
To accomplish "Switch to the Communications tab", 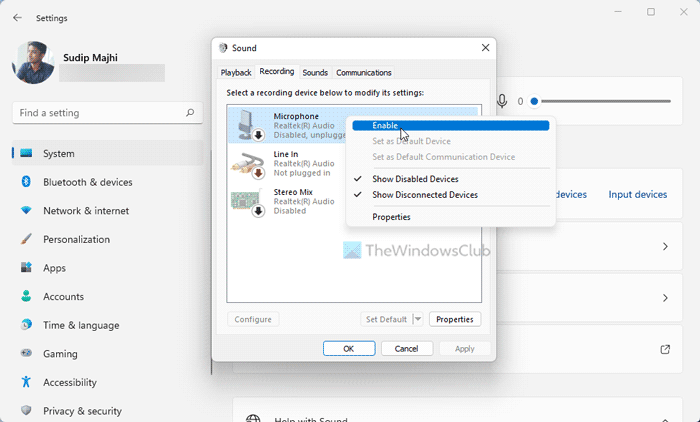I will [363, 72].
